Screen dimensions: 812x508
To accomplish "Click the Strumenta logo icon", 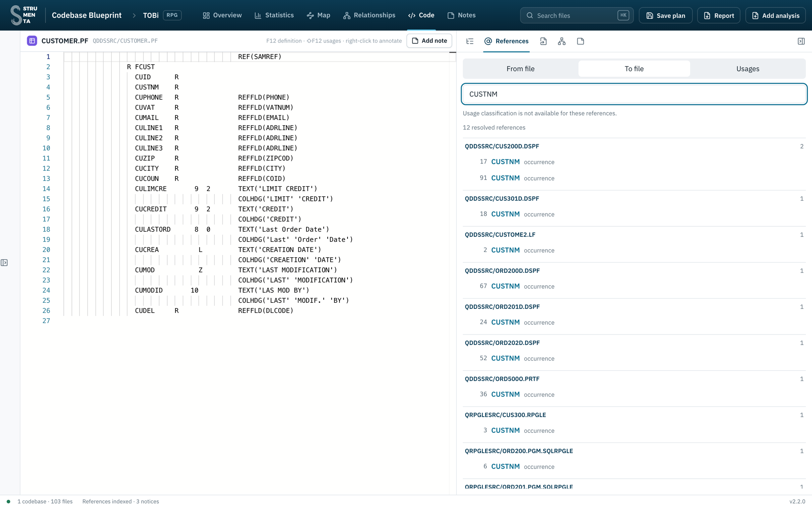I will pos(24,15).
